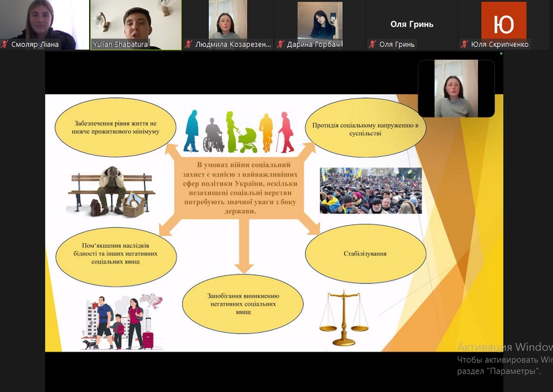The width and height of the screenshot is (553, 392).
Task: Click muted microphone icon beside Смоляр Ліана
Action: point(5,44)
